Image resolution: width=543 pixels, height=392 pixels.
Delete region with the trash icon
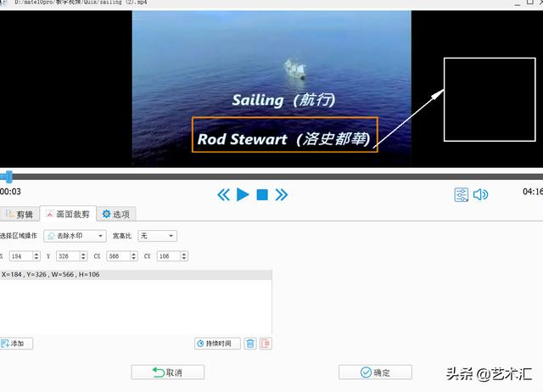(250, 344)
